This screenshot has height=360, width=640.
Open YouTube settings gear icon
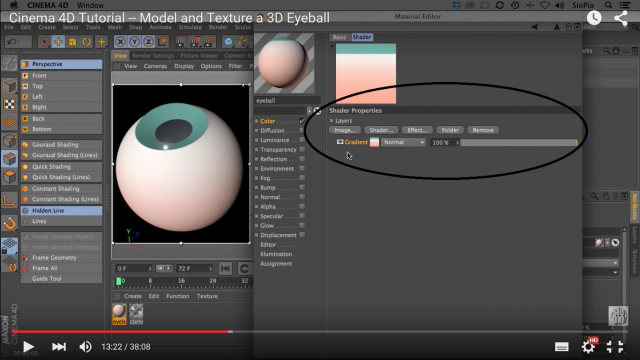tap(588, 347)
